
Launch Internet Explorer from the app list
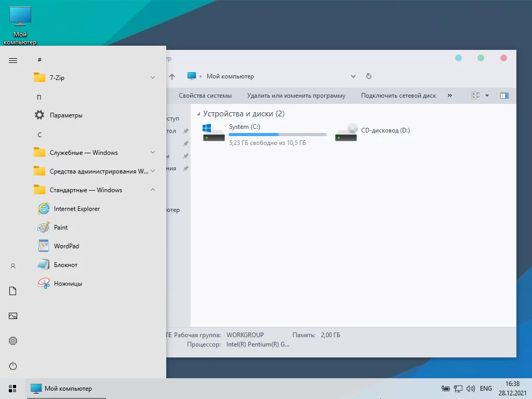[x=76, y=209]
